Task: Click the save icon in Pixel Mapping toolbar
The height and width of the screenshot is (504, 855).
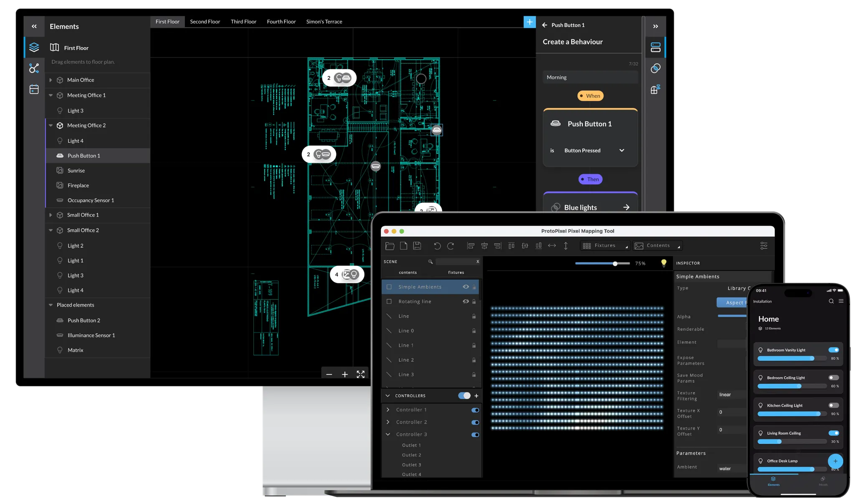Action: tap(417, 246)
